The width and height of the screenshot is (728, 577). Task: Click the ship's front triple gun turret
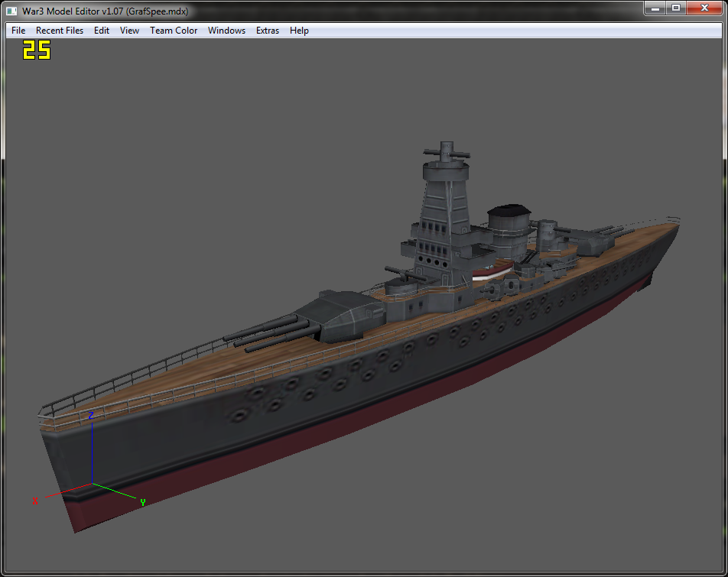[307, 320]
